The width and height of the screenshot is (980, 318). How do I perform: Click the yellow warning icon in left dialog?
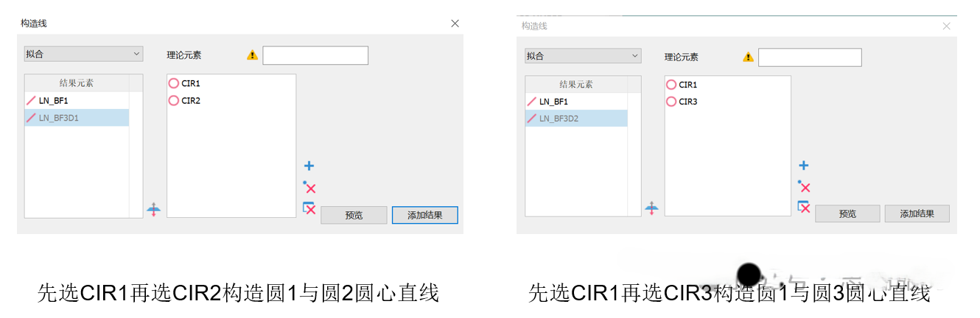pyautogui.click(x=253, y=55)
